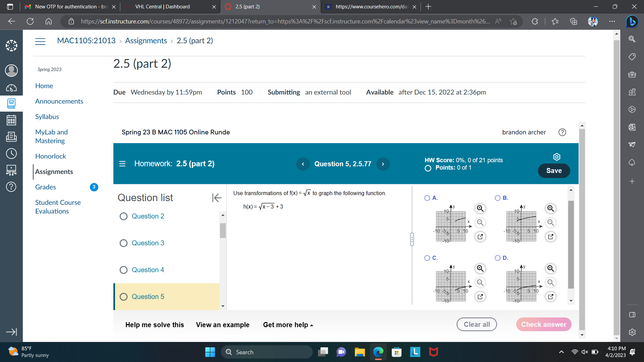Open the homework hamburger menu
The image size is (644, 362).
(x=122, y=164)
